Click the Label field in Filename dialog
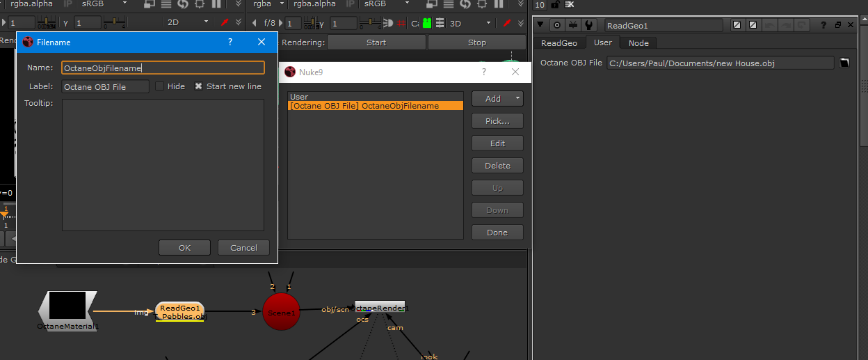Viewport: 868px width, 360px height. [105, 87]
